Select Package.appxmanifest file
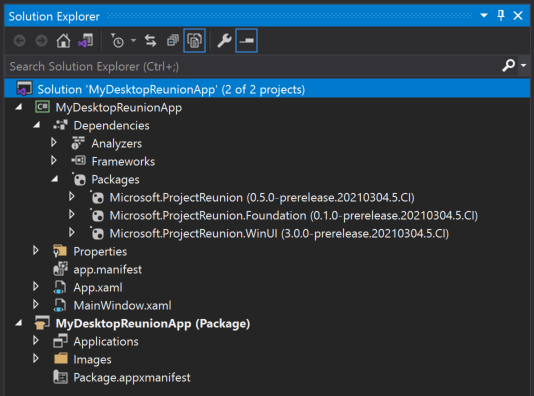This screenshot has height=396, width=534. tap(132, 378)
